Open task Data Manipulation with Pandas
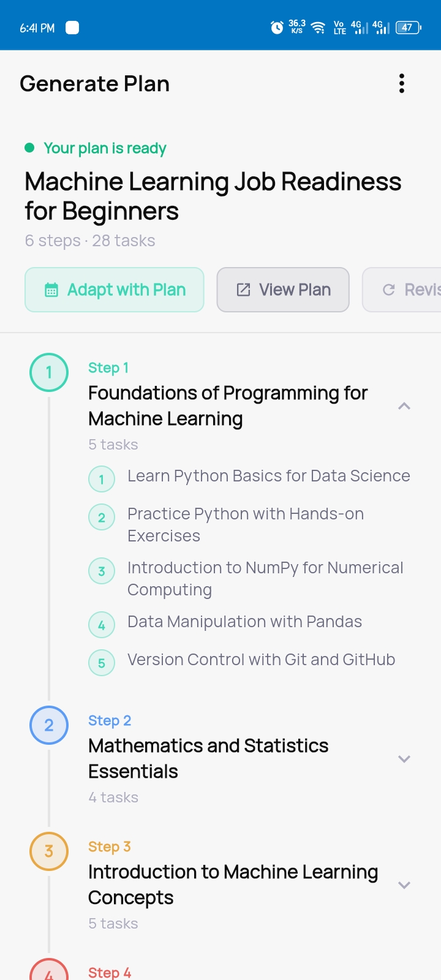 point(244,622)
